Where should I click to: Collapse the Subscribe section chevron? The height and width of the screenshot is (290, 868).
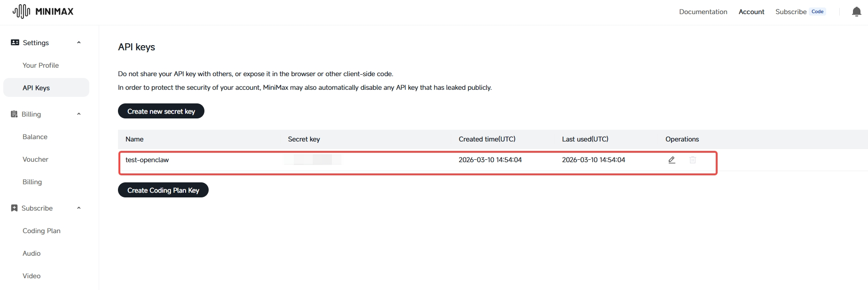(x=79, y=208)
